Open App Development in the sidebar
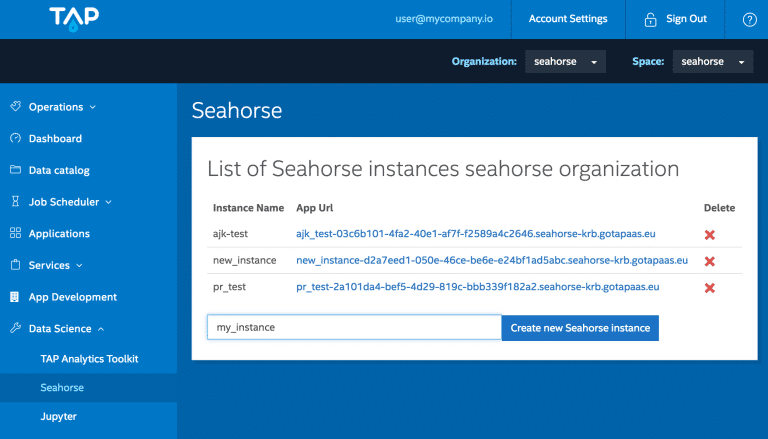Image resolution: width=768 pixels, height=439 pixels. 72,297
